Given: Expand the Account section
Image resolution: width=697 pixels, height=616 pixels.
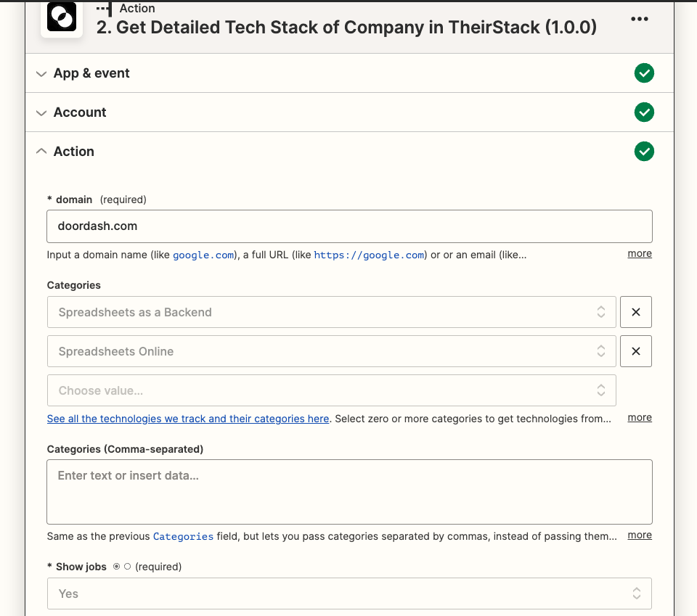Looking at the screenshot, I should pos(80,112).
